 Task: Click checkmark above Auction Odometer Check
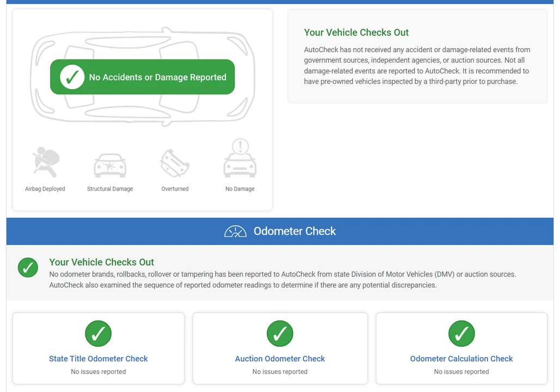(x=280, y=333)
